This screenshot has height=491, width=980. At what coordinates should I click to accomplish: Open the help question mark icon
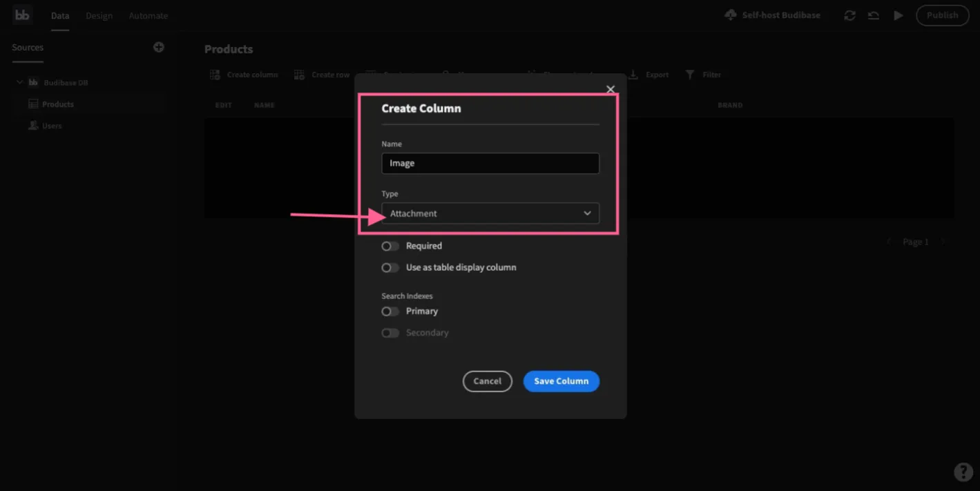pos(963,472)
